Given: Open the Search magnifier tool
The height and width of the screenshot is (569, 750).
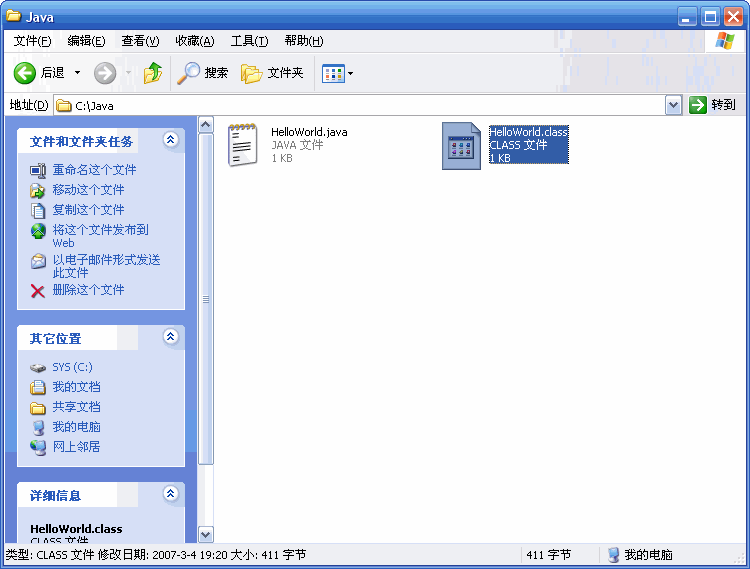Looking at the screenshot, I should (x=188, y=73).
